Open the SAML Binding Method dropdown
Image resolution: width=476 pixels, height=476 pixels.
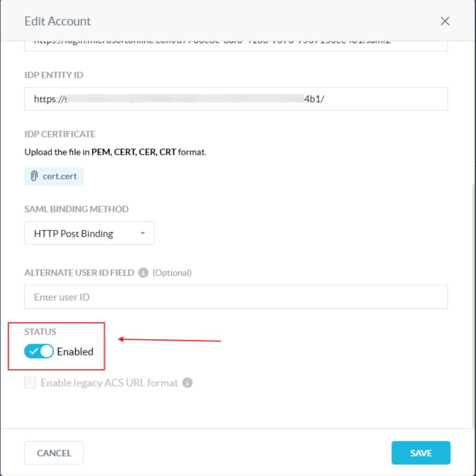[89, 233]
